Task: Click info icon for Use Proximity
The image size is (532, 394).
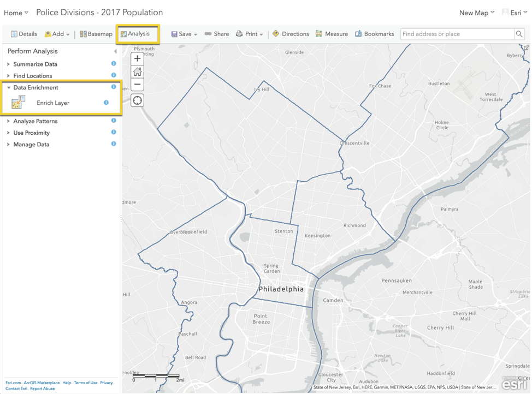Action: tap(114, 132)
